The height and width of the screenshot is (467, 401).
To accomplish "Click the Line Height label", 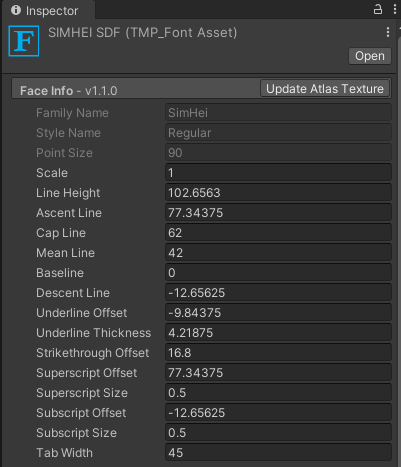I will pos(68,193).
